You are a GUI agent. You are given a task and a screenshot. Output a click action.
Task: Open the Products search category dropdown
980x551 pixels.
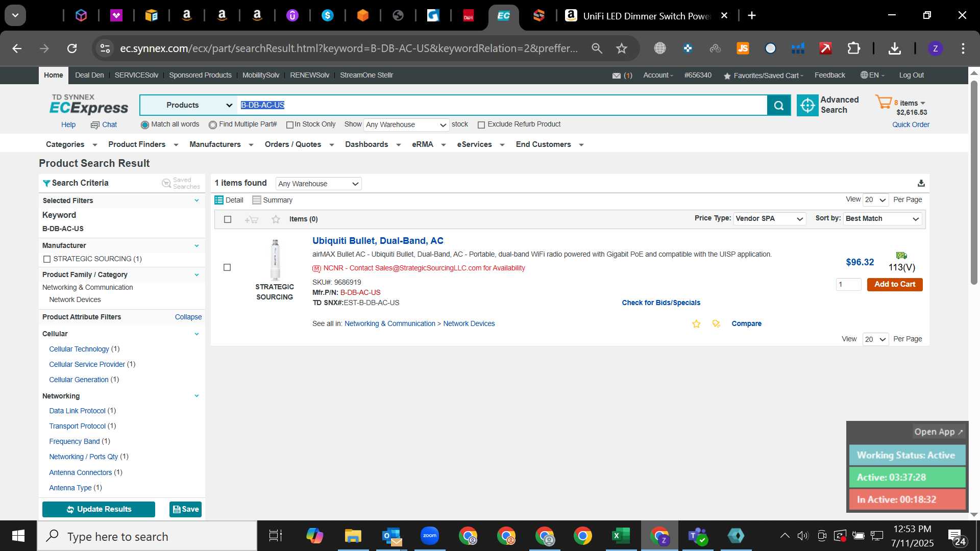[x=188, y=105]
